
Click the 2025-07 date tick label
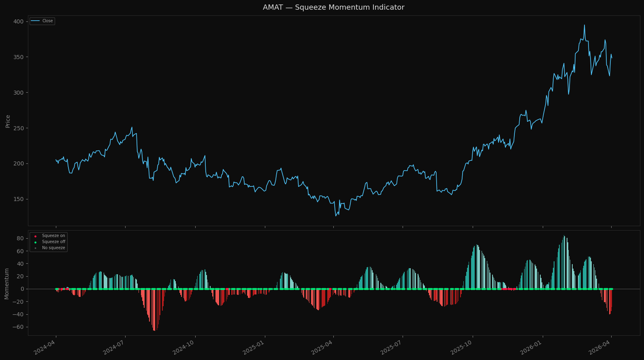click(x=391, y=348)
